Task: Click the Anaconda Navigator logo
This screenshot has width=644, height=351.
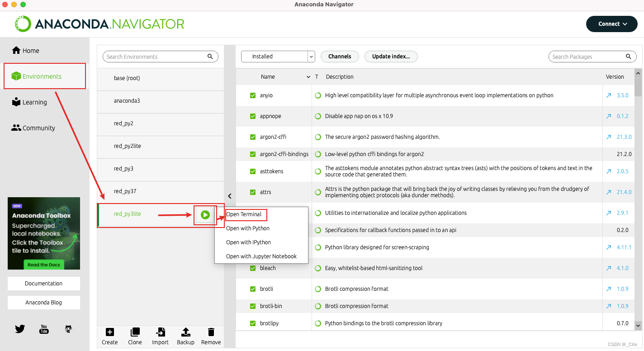Action: point(99,24)
